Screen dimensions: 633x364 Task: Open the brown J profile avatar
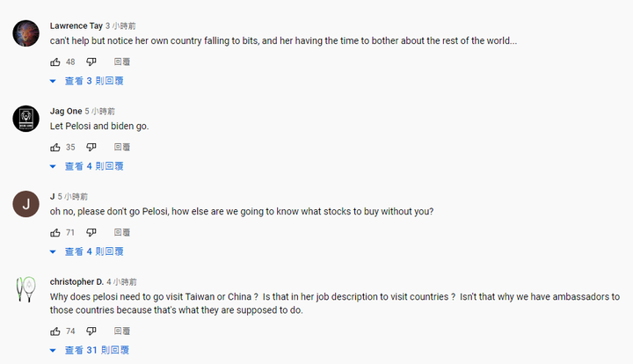pos(25,204)
